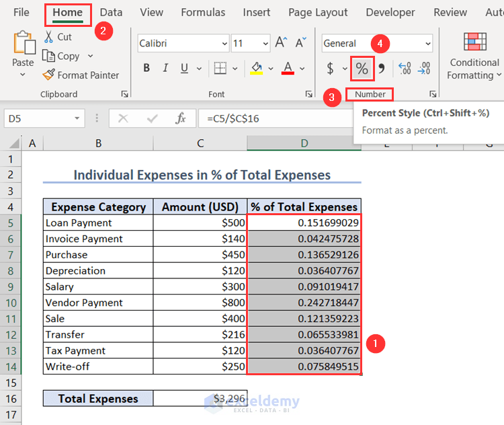Apply red font color
The image size is (504, 425).
pyautogui.click(x=288, y=68)
